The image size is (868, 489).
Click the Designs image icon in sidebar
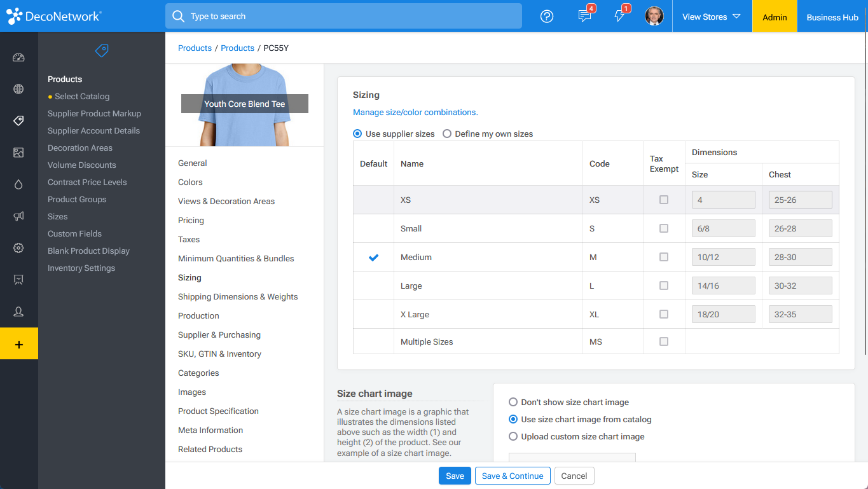pos(19,153)
